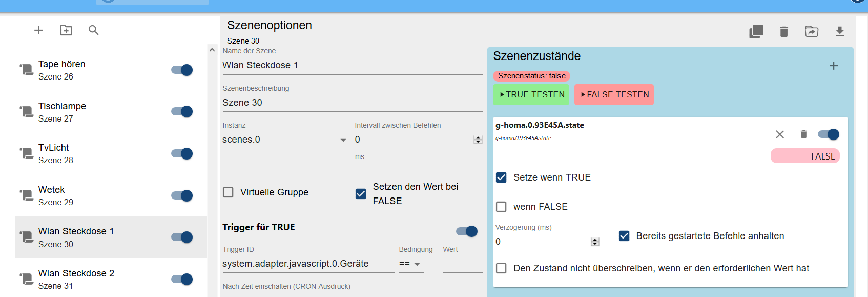Add a scene state with plus icon
Image resolution: width=868 pixels, height=297 pixels.
(834, 66)
